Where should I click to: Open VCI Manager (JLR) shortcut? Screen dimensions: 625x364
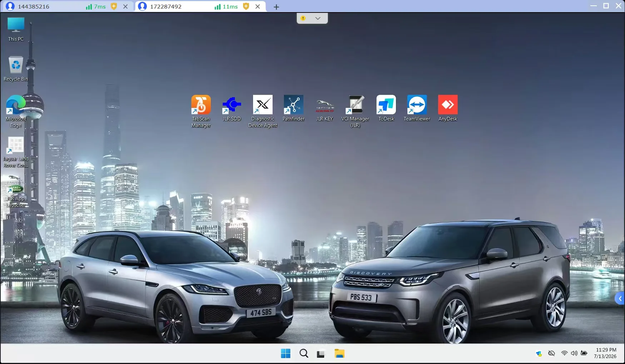coord(355,111)
